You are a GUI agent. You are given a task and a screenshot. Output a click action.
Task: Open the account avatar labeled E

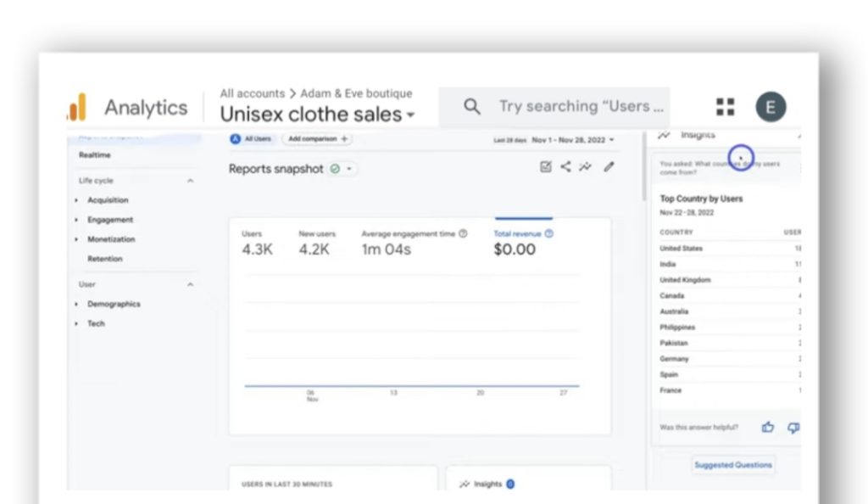click(771, 107)
